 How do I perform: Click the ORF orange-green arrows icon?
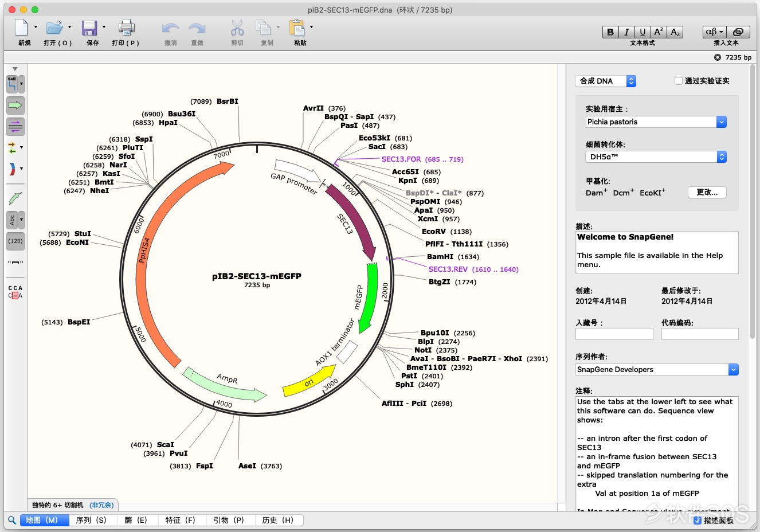(x=12, y=148)
